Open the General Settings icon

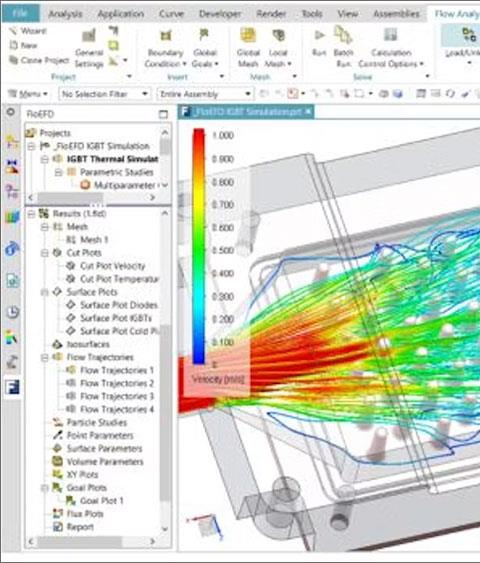[89, 36]
